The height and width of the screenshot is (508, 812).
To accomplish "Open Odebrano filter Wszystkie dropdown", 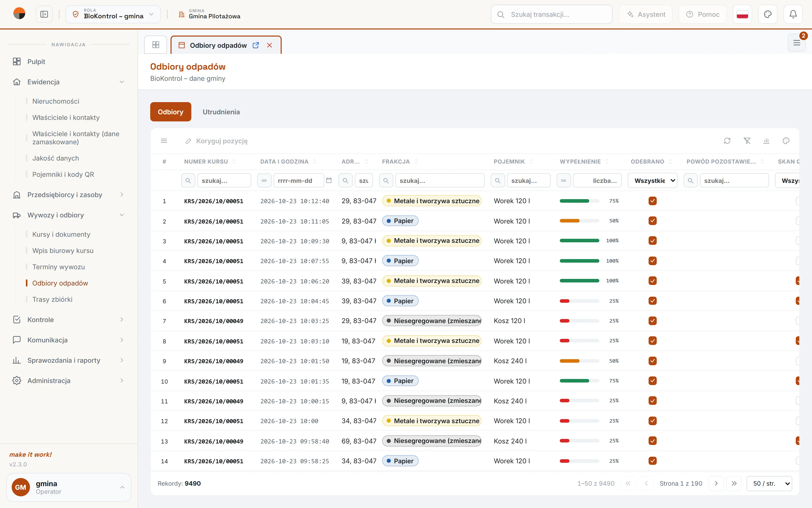I will [x=652, y=180].
